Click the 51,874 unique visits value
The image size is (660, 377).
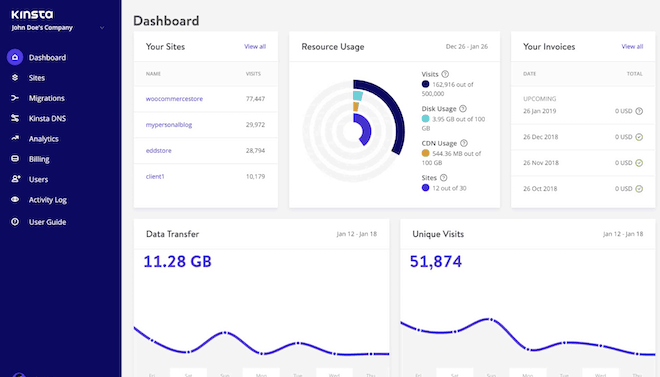point(436,261)
